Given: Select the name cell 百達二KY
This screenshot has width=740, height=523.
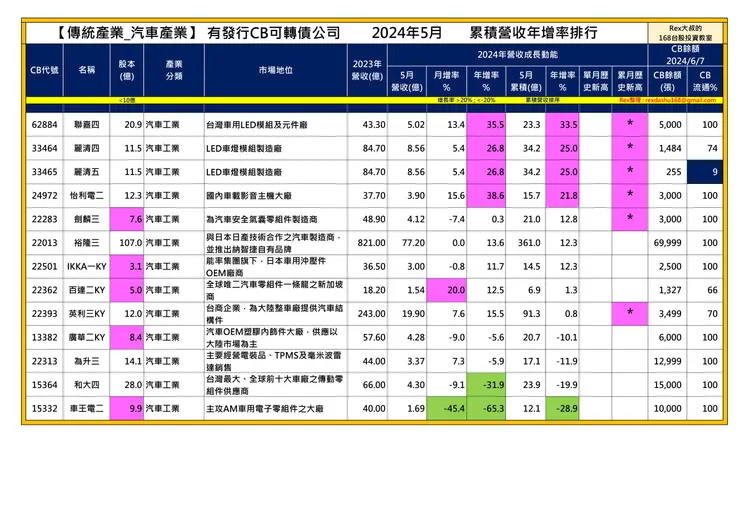Looking at the screenshot, I should point(86,290).
